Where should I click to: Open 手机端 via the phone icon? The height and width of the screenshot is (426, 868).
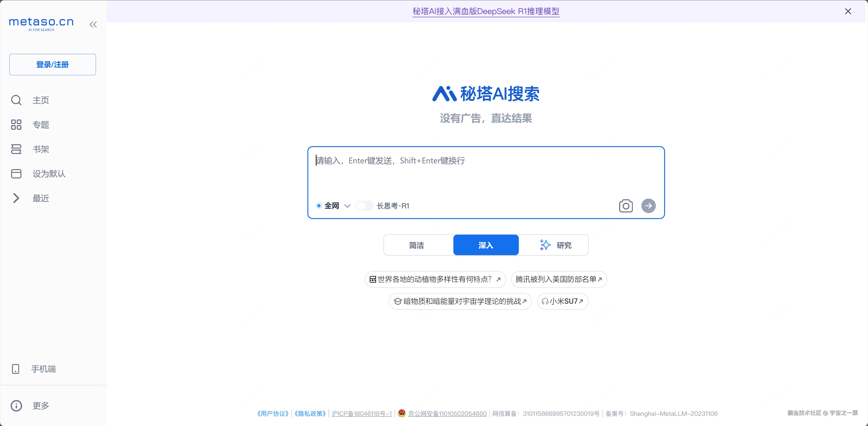(x=15, y=369)
